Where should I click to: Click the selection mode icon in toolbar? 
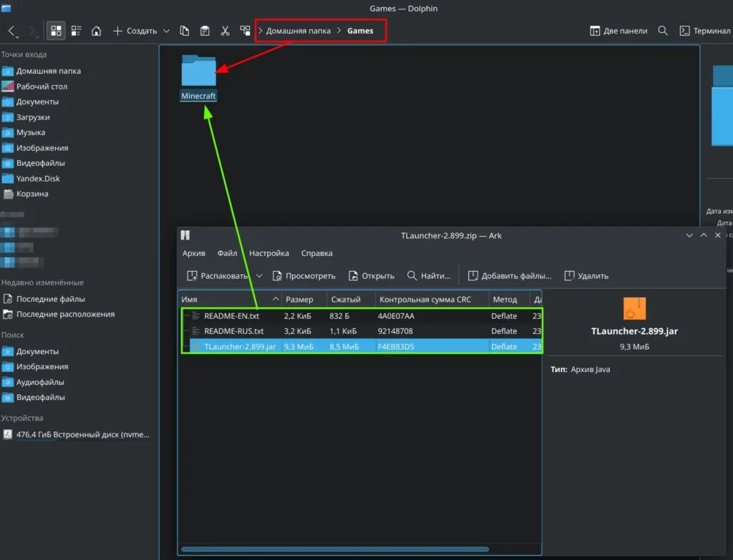coord(245,31)
